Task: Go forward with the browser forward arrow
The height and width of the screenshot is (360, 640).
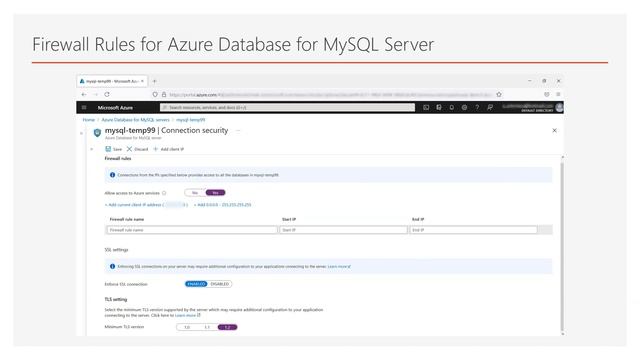Action: click(x=96, y=94)
